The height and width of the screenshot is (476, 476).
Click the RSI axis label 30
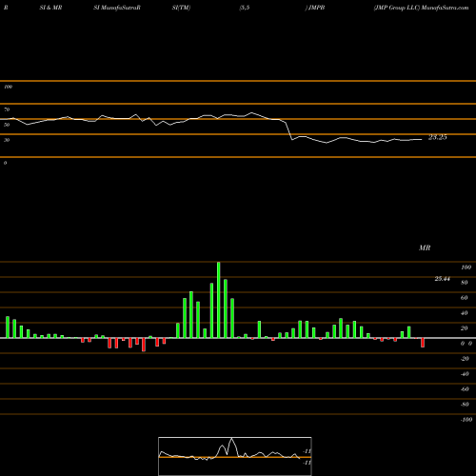[x=7, y=140]
